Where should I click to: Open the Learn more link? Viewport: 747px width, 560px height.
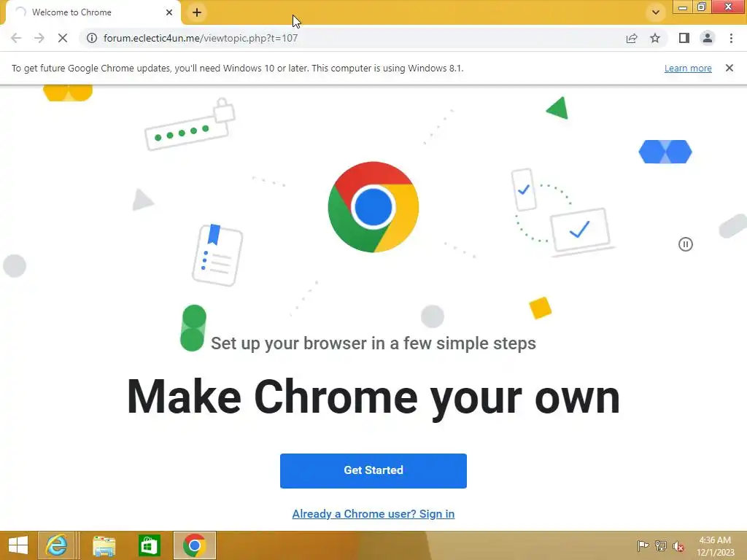tap(688, 68)
